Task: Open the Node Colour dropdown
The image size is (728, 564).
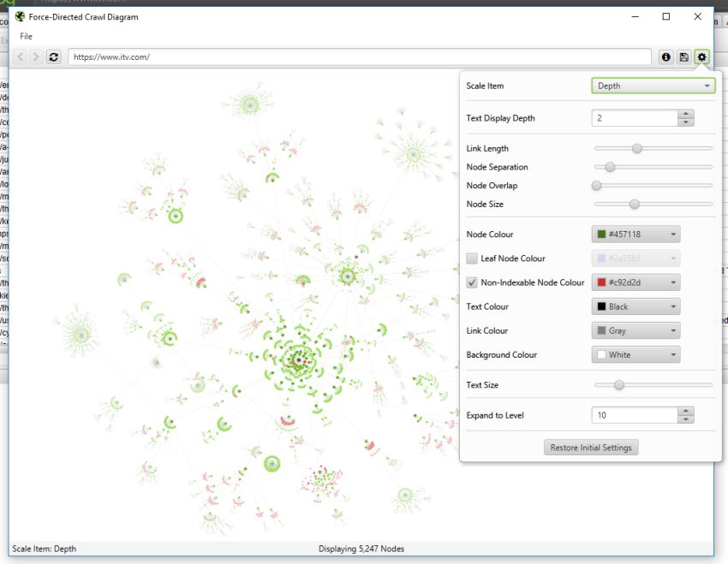Action: click(x=636, y=234)
